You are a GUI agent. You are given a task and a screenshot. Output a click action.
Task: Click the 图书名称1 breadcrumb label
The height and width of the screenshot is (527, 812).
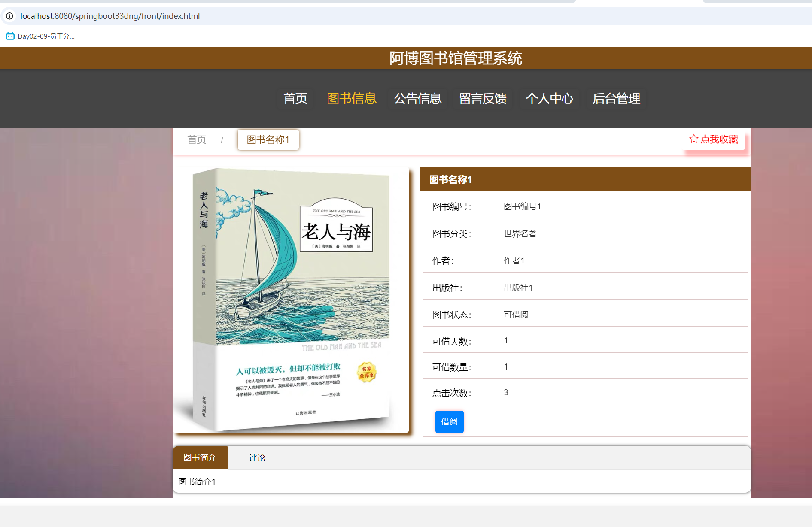[268, 139]
